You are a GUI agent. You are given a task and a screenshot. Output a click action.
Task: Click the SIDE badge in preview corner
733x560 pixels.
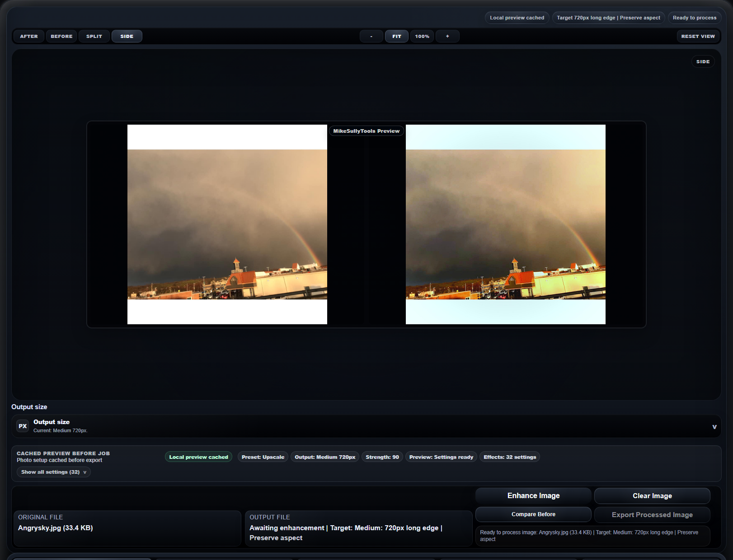[x=703, y=61]
